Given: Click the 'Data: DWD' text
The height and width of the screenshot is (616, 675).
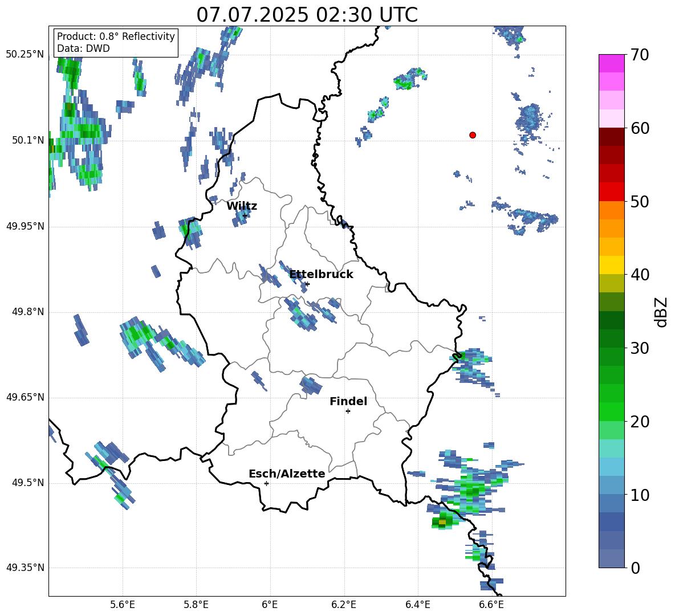Looking at the screenshot, I should 83,48.
